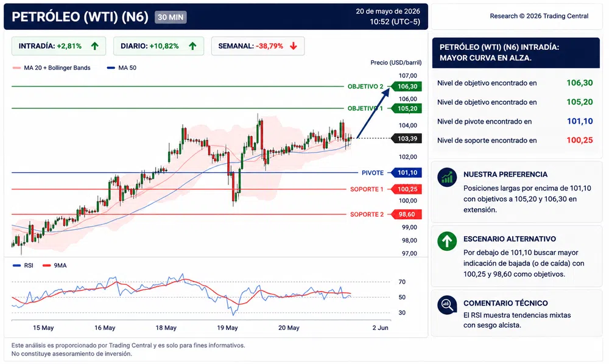The height and width of the screenshot is (364, 609).
Task: Click the Precio (USD/barril) axis label
Action: (396, 63)
